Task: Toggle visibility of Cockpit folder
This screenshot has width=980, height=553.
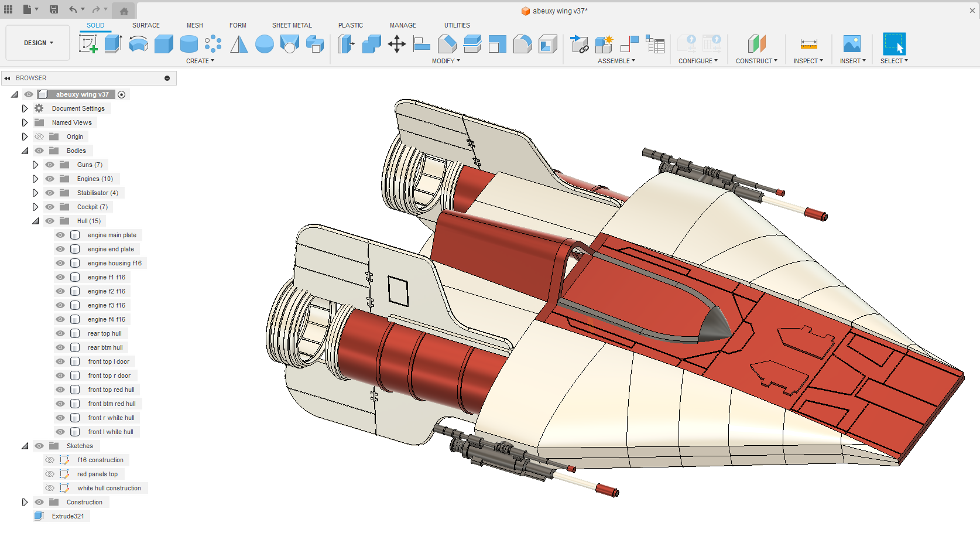Action: (50, 207)
